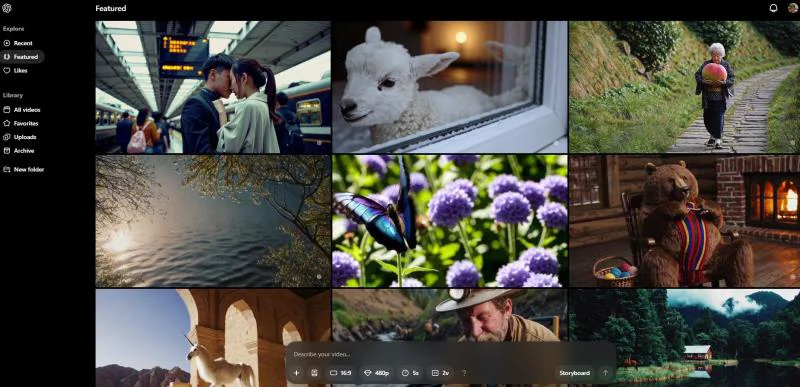Open Likes in the sidebar

pyautogui.click(x=16, y=71)
